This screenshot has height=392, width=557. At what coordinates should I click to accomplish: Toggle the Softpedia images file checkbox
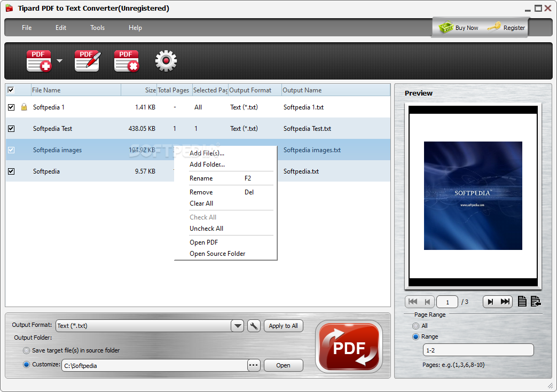pyautogui.click(x=11, y=150)
